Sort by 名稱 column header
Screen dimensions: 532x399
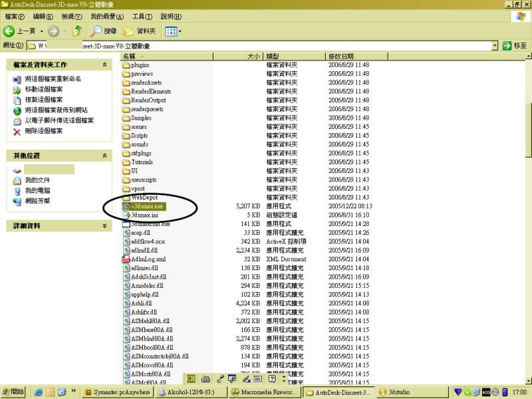(167, 57)
